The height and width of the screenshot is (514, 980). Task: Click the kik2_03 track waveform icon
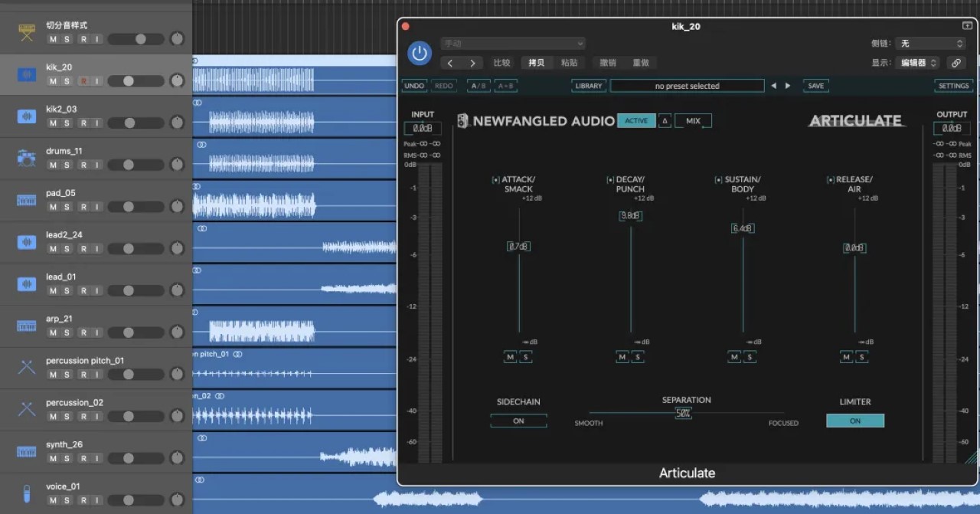27,116
